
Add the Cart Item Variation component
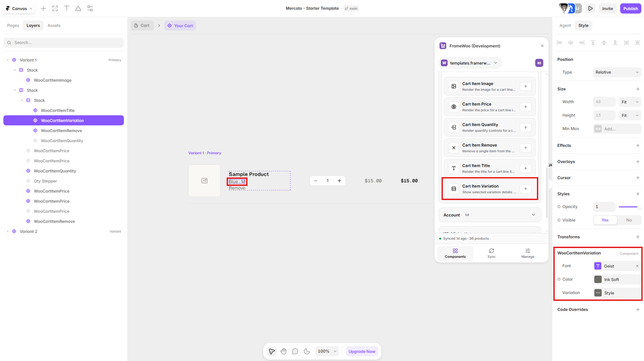[x=525, y=189]
